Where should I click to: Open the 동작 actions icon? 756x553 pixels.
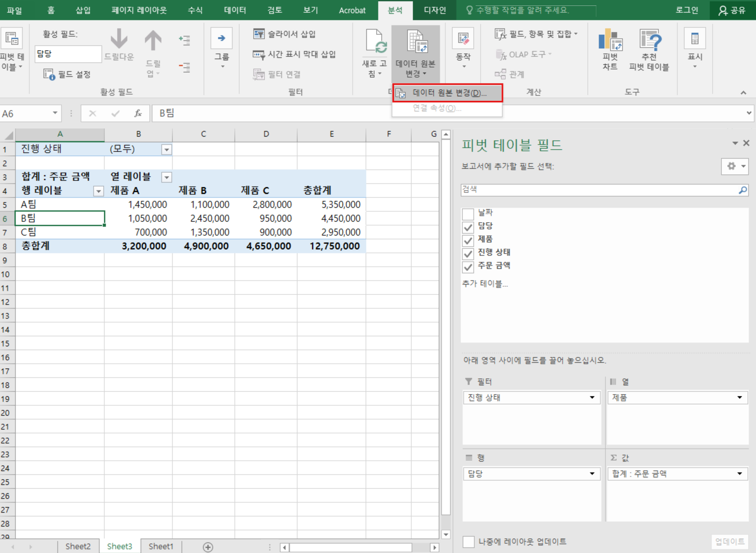coord(463,39)
